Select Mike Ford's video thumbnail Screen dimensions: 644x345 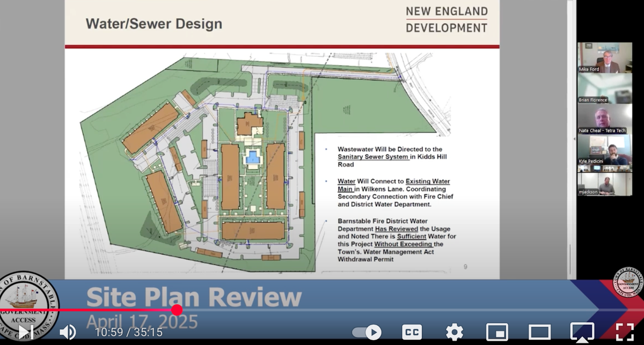(604, 57)
